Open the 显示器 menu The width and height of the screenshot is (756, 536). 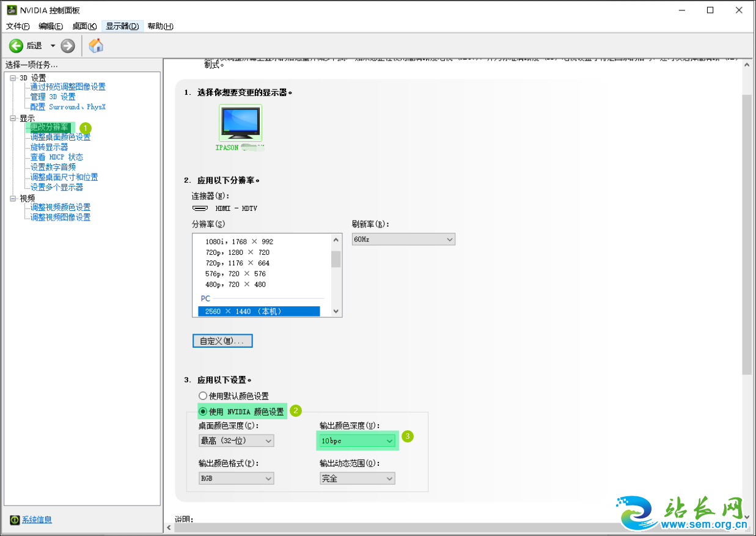[x=122, y=26]
